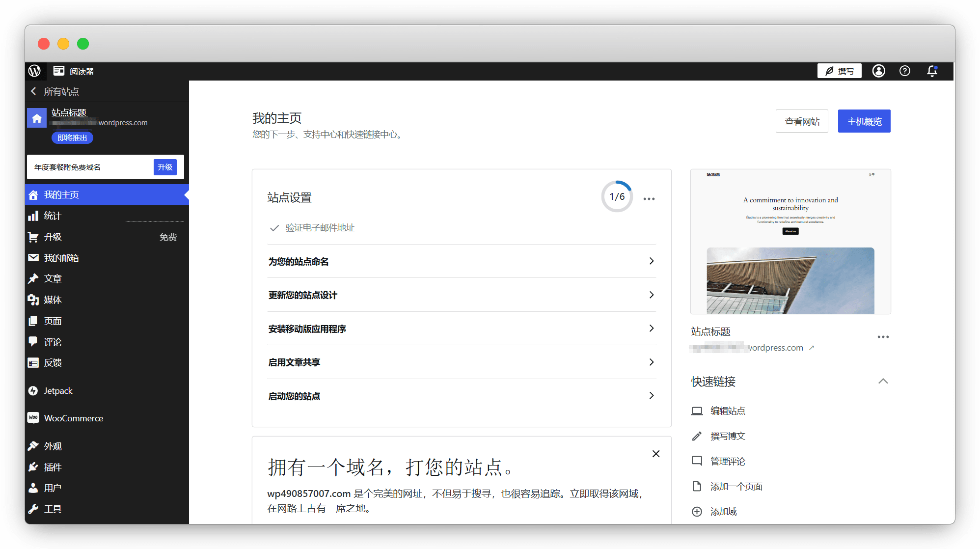This screenshot has width=980, height=549.
Task: Open Plugins (插件) menu item
Action: (x=53, y=467)
